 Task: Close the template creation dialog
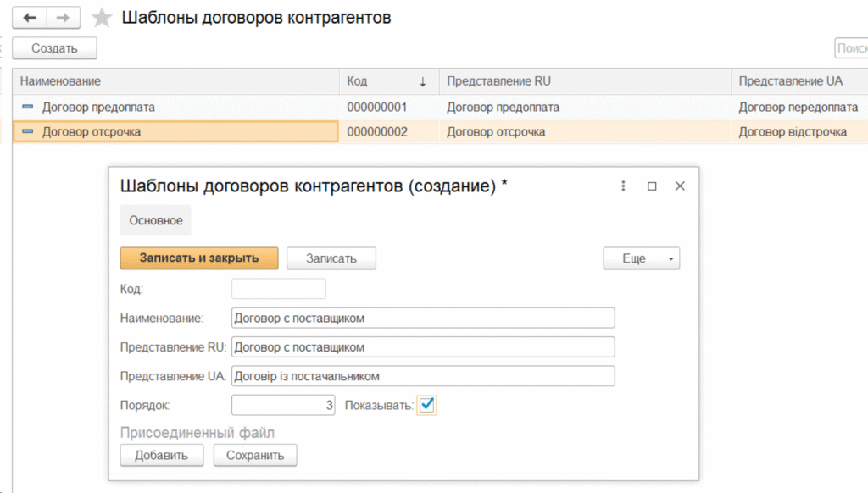pyautogui.click(x=679, y=186)
